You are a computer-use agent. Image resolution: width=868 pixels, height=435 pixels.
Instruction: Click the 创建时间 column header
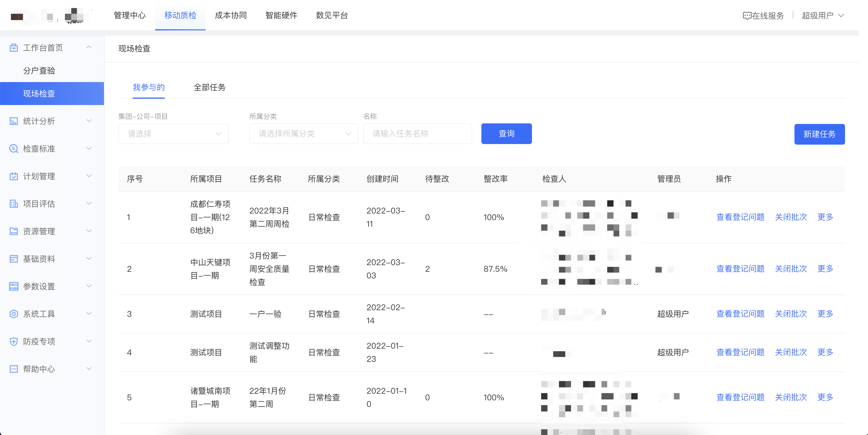[x=383, y=179]
